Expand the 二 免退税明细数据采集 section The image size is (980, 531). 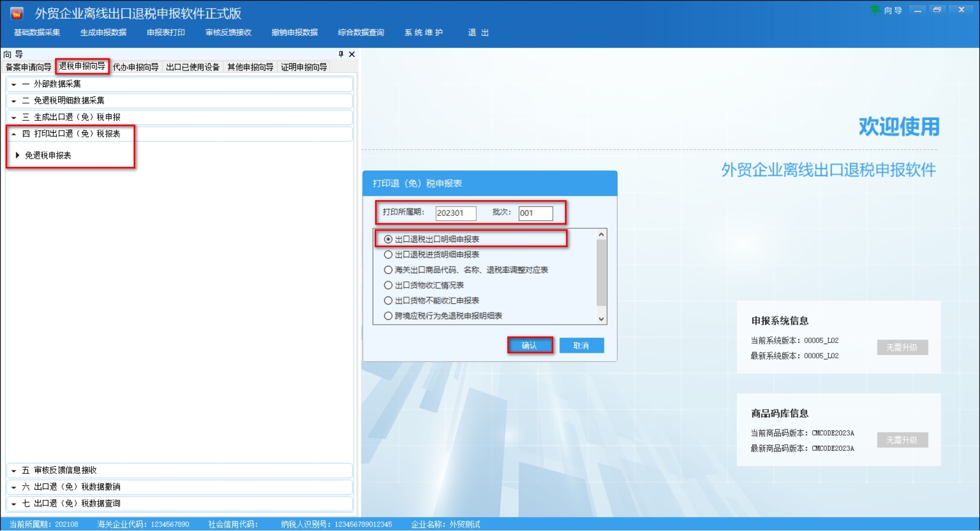coord(14,100)
